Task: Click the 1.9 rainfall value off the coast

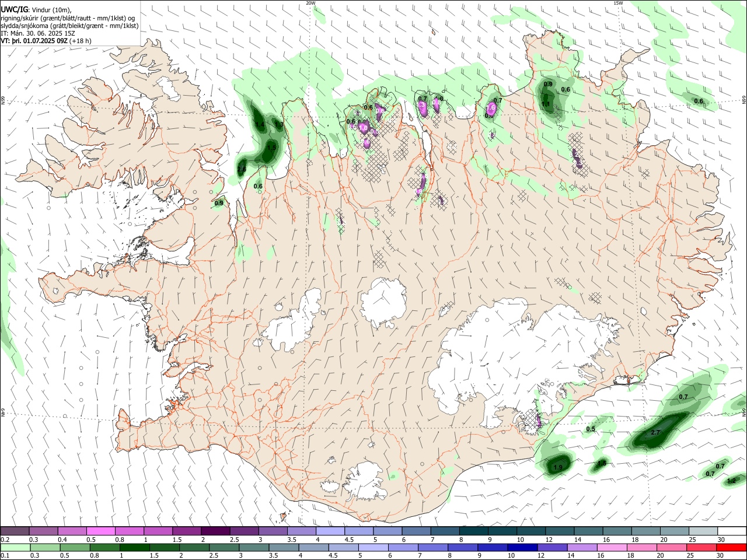Action: 558,468
